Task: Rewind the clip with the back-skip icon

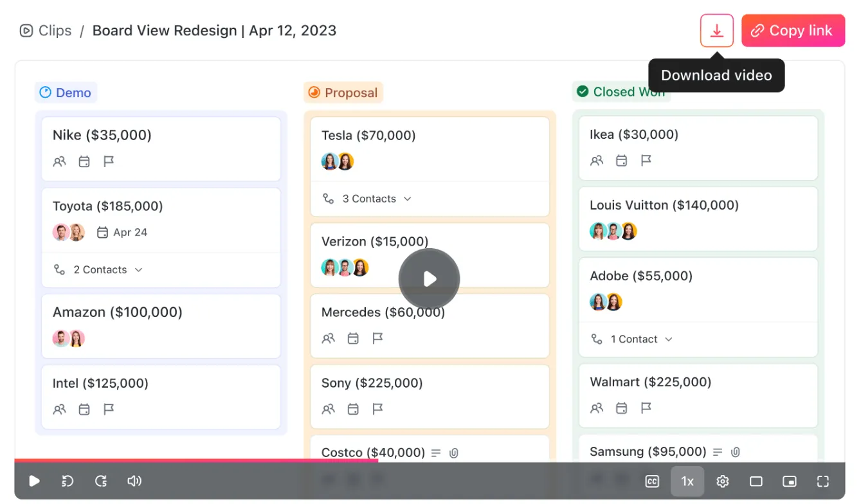Action: coord(68,481)
